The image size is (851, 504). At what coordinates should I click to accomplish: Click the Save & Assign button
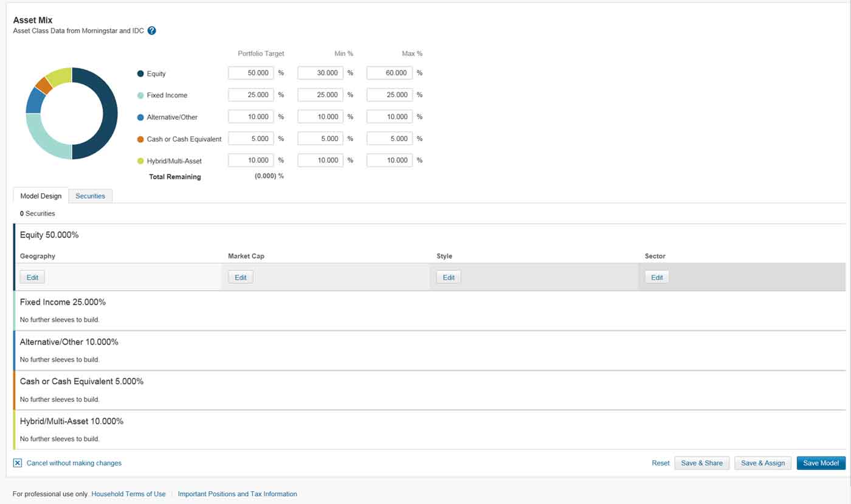coord(763,463)
